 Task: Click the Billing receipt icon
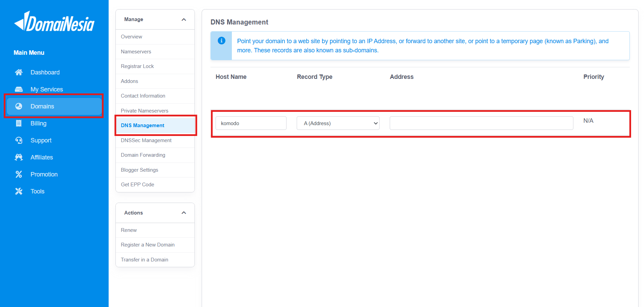(x=19, y=123)
